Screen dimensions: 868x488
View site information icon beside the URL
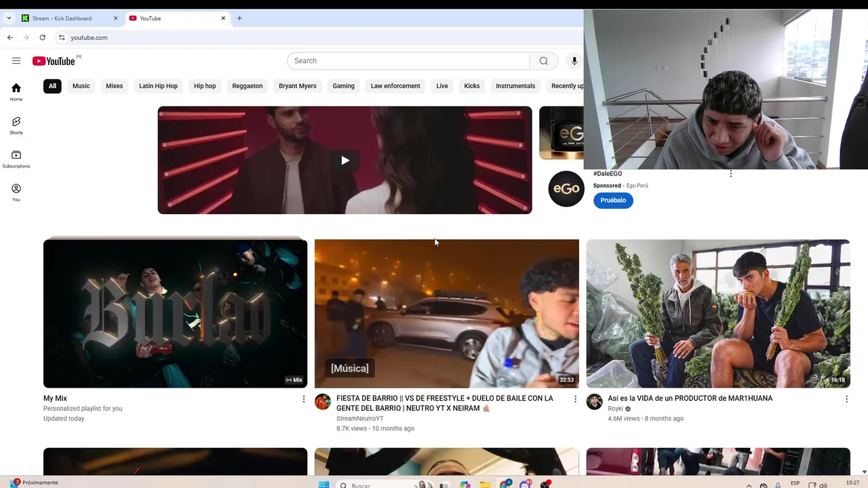[62, 37]
